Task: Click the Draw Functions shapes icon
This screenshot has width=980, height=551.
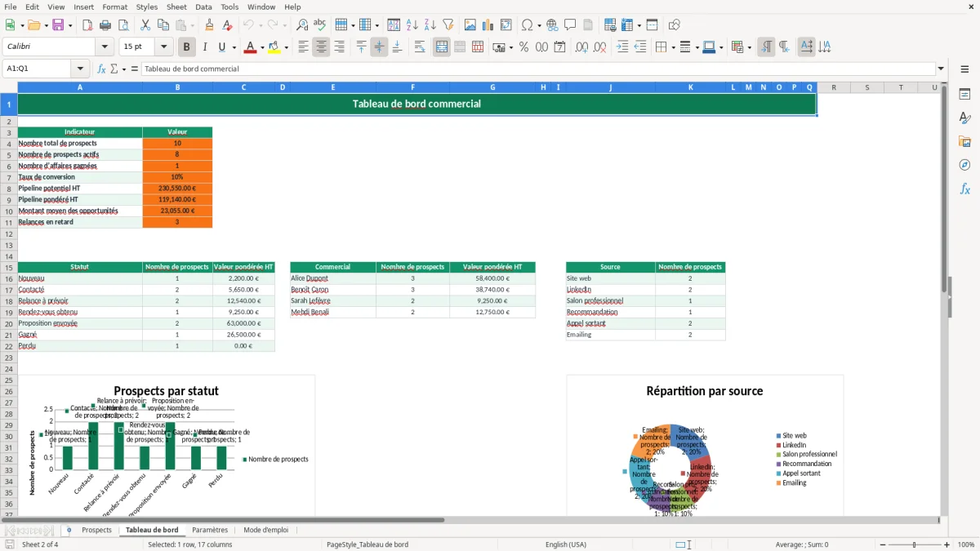Action: tap(675, 25)
